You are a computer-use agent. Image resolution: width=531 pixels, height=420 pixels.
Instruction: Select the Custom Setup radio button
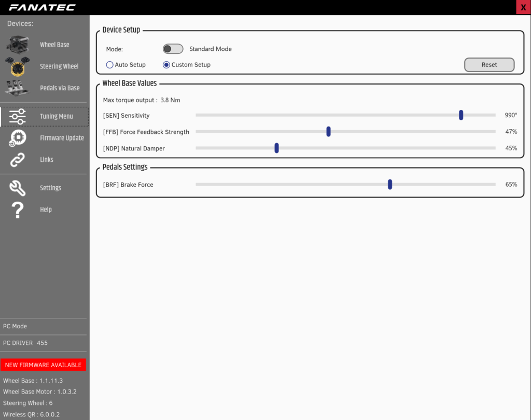coord(166,65)
